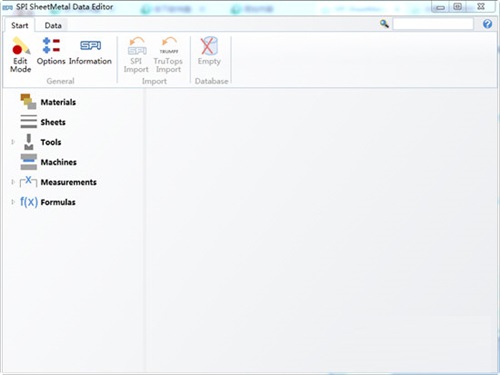500x375 pixels.
Task: Select the Sheets icon in the tree
Action: 28,122
